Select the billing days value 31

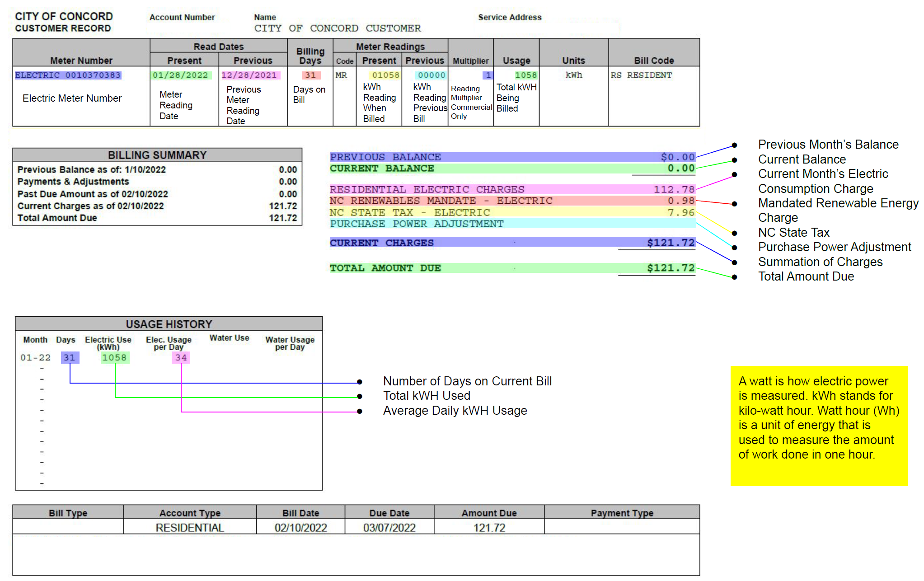pos(310,75)
